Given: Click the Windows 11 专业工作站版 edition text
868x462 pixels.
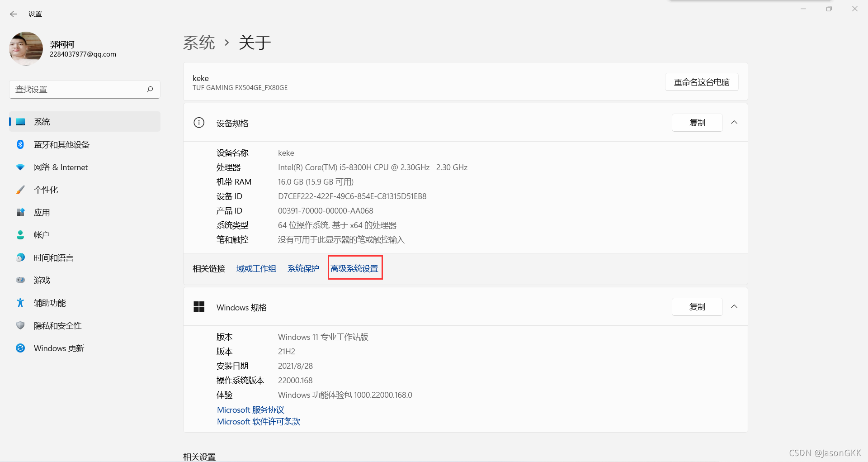Looking at the screenshot, I should 323,337.
